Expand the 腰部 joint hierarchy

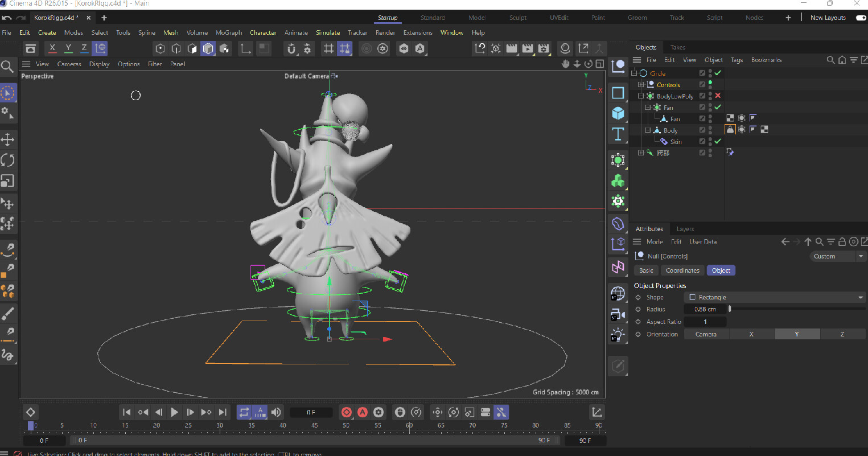tap(641, 153)
